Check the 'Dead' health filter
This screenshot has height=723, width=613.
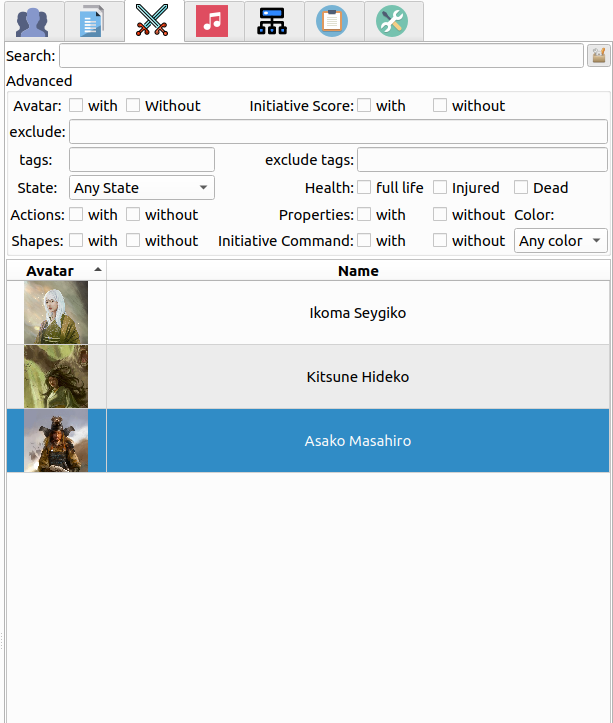(521, 188)
